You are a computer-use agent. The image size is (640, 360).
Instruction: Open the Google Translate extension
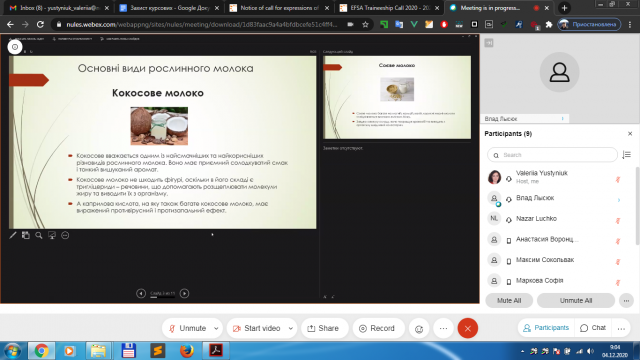[399, 24]
